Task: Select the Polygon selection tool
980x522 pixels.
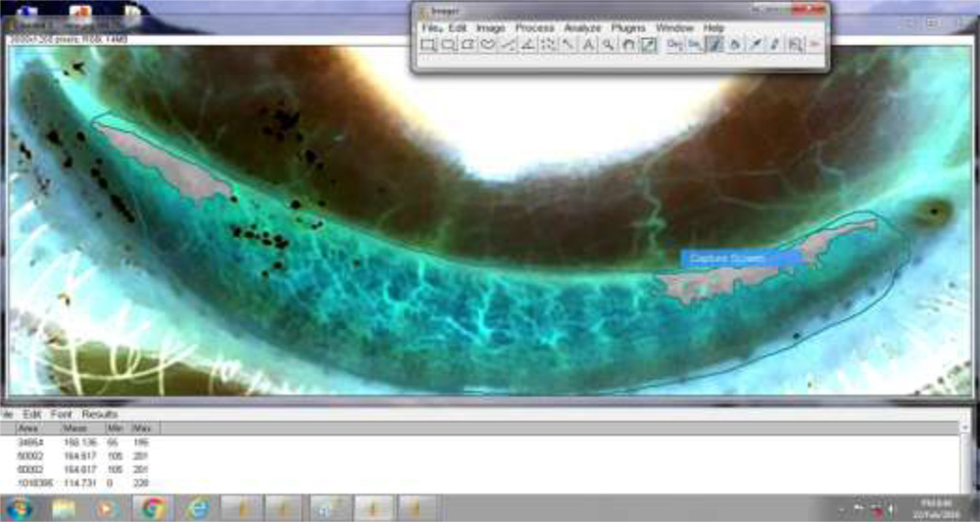Action: (467, 45)
